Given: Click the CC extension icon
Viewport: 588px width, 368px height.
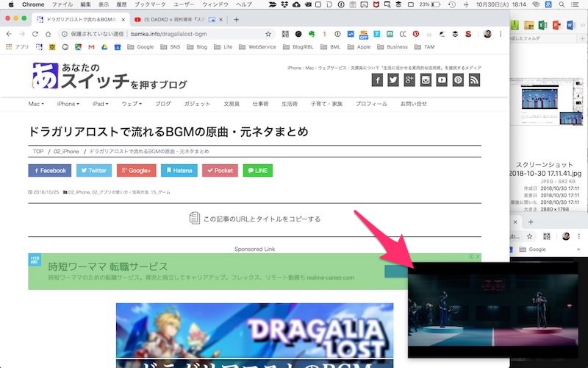Looking at the screenshot, I should tap(403, 34).
